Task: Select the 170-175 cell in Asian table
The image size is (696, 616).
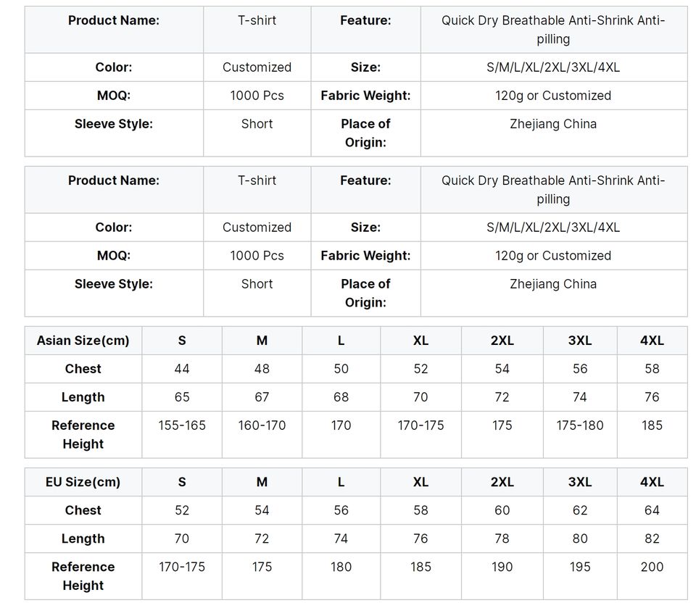Action: click(x=420, y=425)
